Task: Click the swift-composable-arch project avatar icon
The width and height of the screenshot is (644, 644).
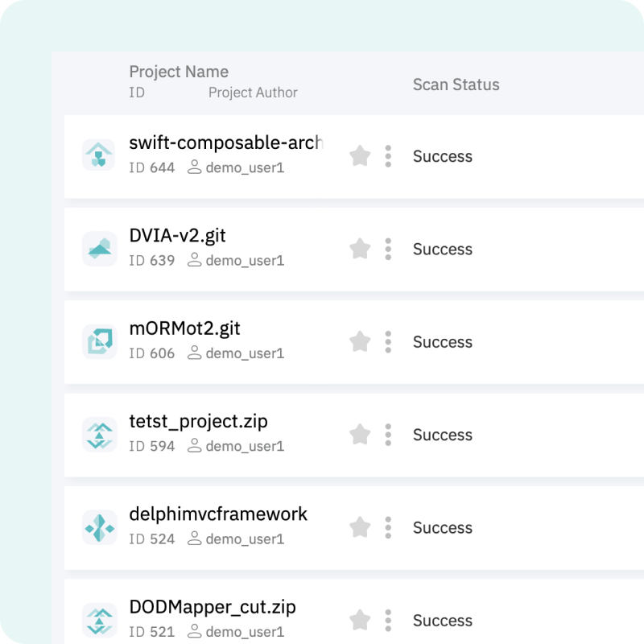Action: tap(99, 155)
